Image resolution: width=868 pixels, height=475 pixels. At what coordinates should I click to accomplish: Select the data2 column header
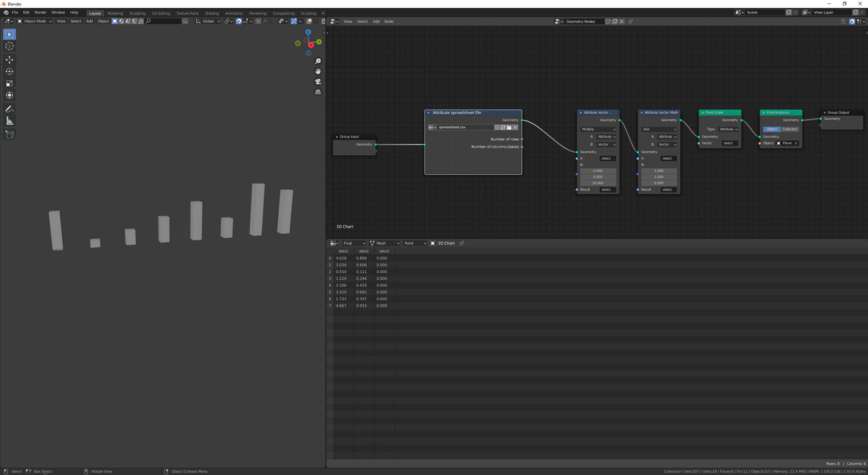click(x=363, y=251)
